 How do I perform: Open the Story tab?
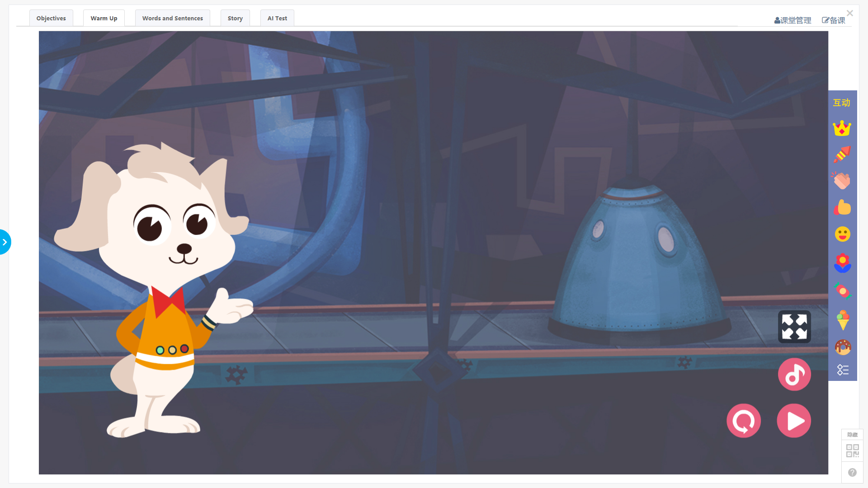click(x=235, y=18)
